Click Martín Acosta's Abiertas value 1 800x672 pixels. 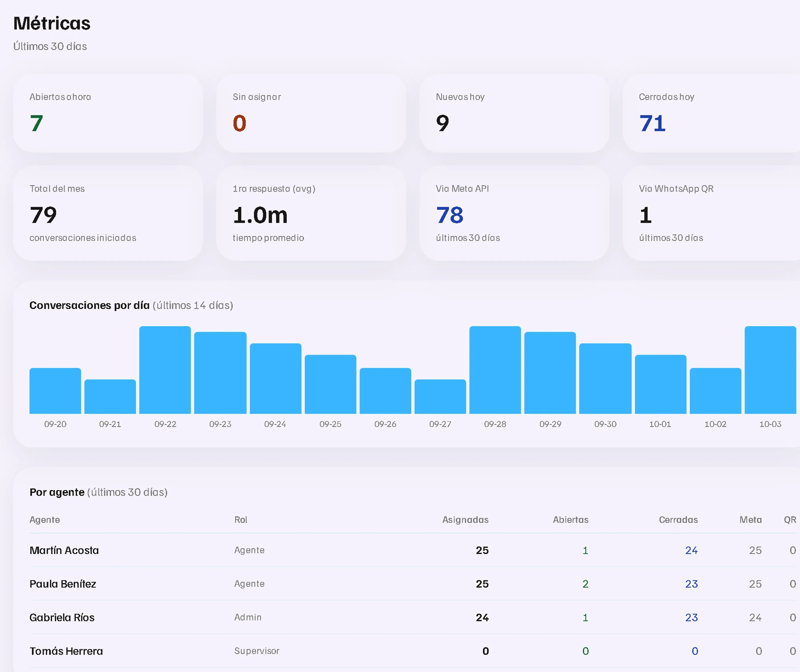585,550
